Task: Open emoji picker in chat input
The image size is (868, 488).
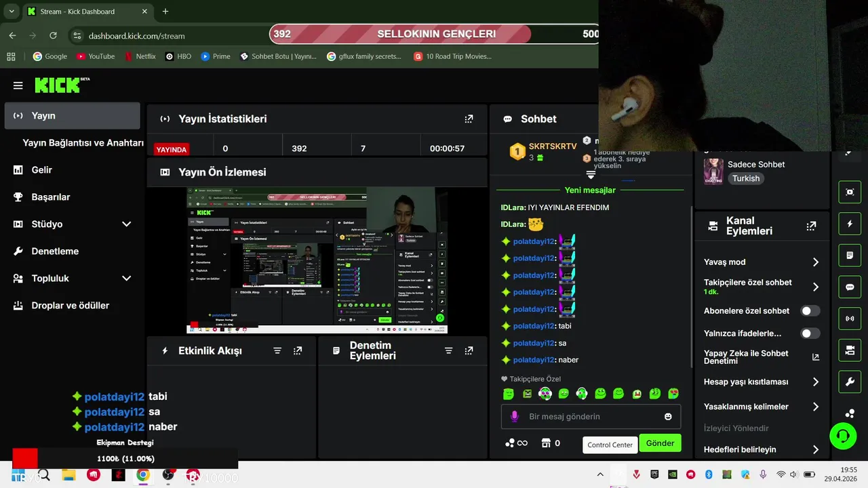Action: click(x=668, y=416)
